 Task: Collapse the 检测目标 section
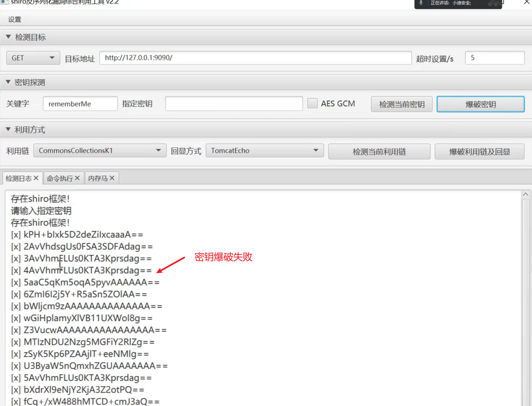(x=8, y=37)
